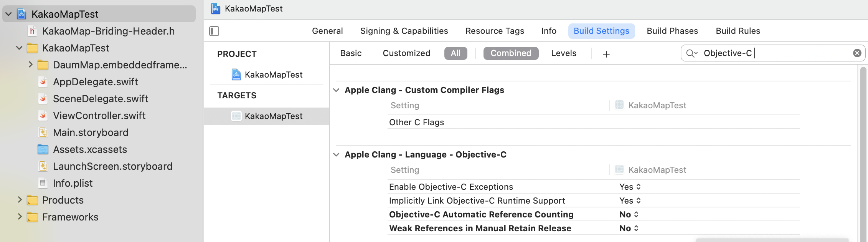Open Main.storyboard in the navigator
868x242 pixels.
91,133
